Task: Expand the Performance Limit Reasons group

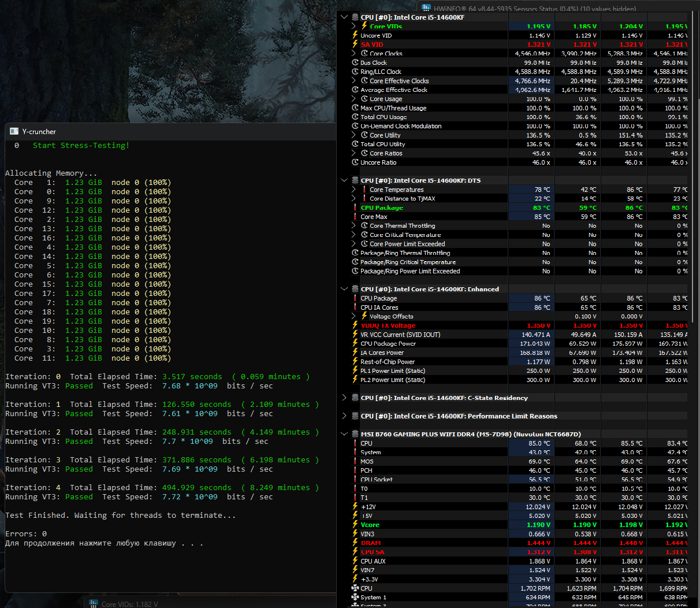Action: (345, 416)
